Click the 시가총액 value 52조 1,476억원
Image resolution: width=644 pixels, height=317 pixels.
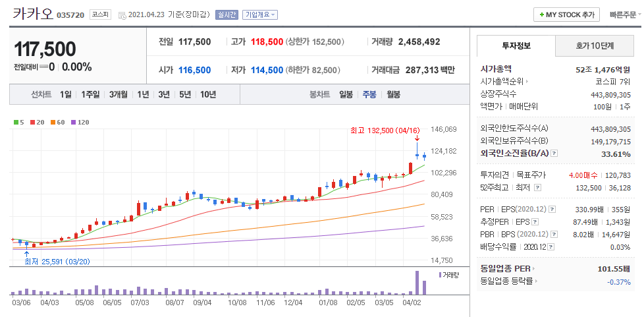tap(603, 69)
